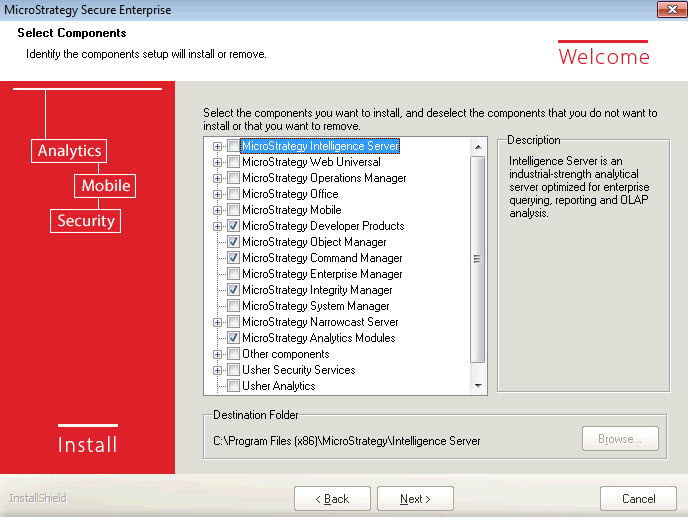
Task: Click the disabled Browse button
Action: click(620, 438)
